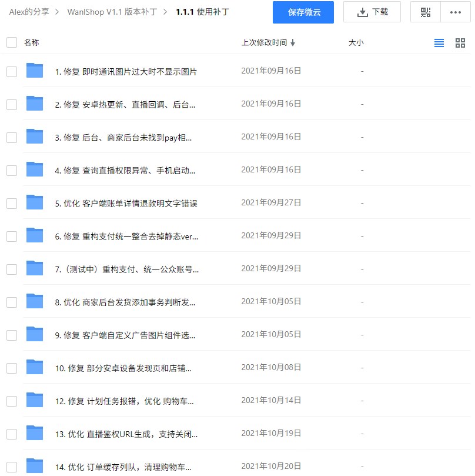Go to WanlShop V1.1 版本补丁 breadcrumb

point(112,12)
